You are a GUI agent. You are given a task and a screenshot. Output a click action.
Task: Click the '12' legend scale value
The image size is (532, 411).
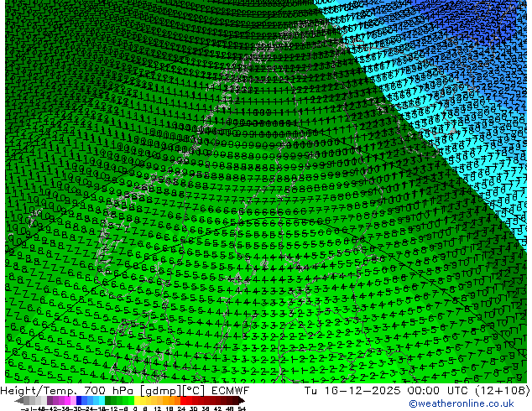coord(158,408)
